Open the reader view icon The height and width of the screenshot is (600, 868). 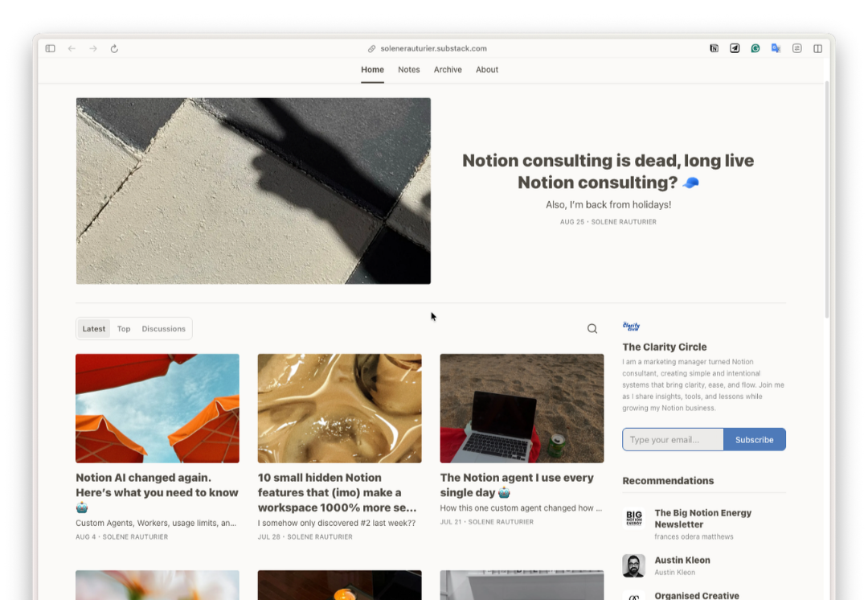click(x=797, y=49)
